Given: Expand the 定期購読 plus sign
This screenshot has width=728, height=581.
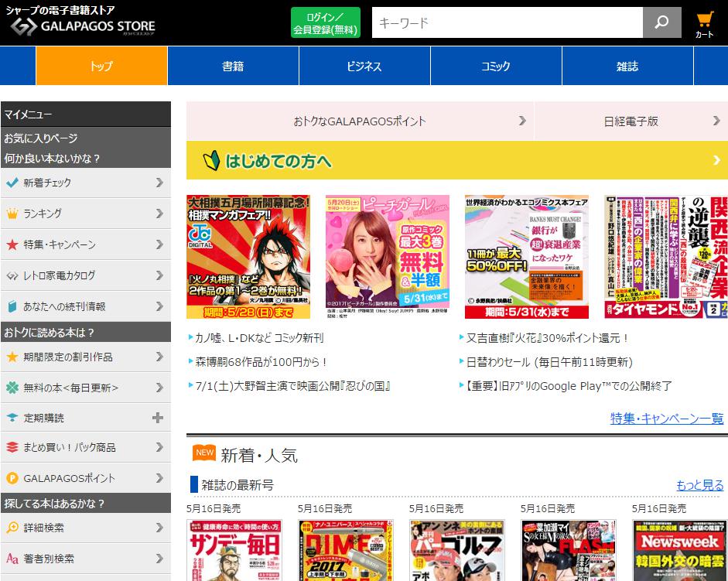Looking at the screenshot, I should pos(158,418).
